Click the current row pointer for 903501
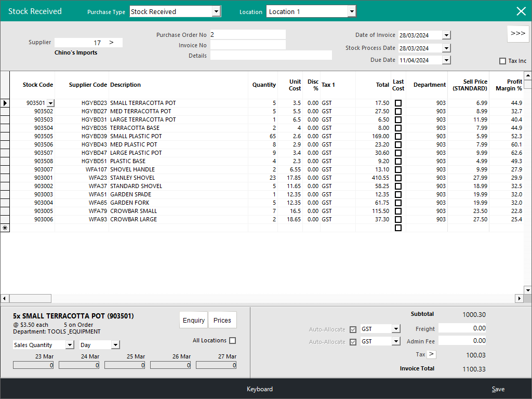The image size is (532, 399). click(5, 103)
